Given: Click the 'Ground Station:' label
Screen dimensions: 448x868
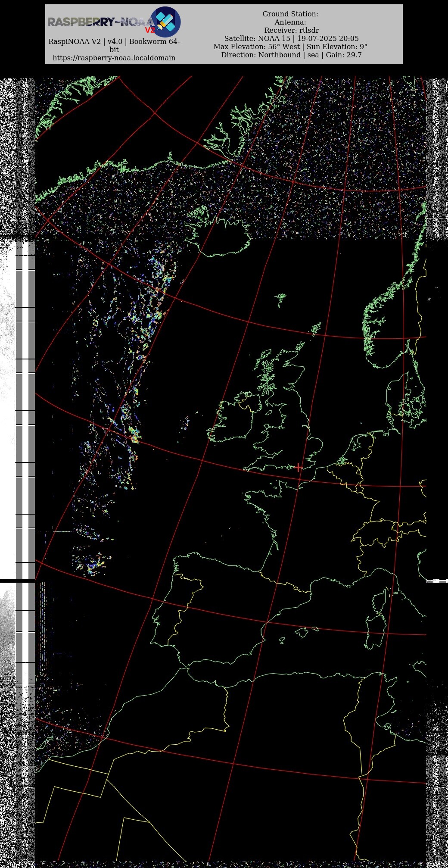Looking at the screenshot, I should tap(290, 14).
